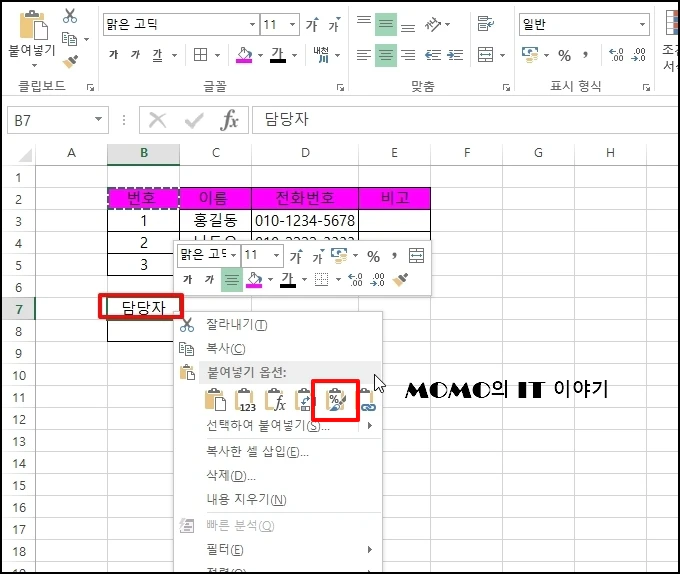Apply percent style in the ribbon
The height and width of the screenshot is (574, 680).
(564, 55)
